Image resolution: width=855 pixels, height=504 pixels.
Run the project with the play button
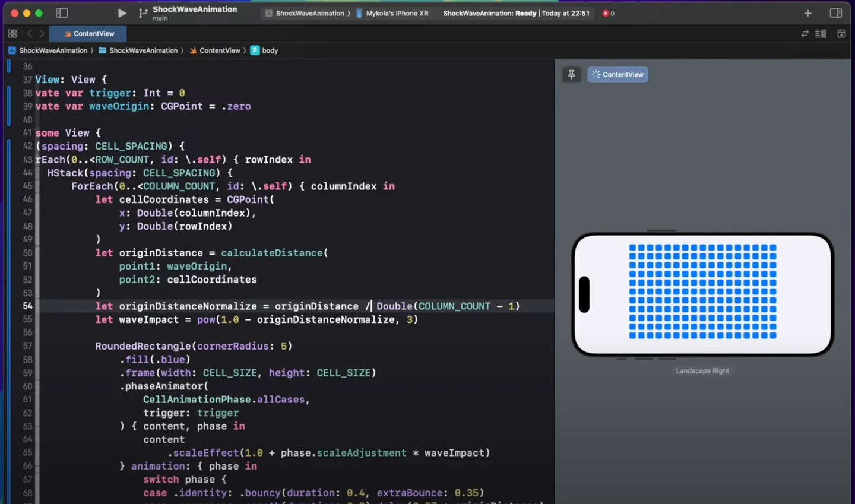click(122, 13)
